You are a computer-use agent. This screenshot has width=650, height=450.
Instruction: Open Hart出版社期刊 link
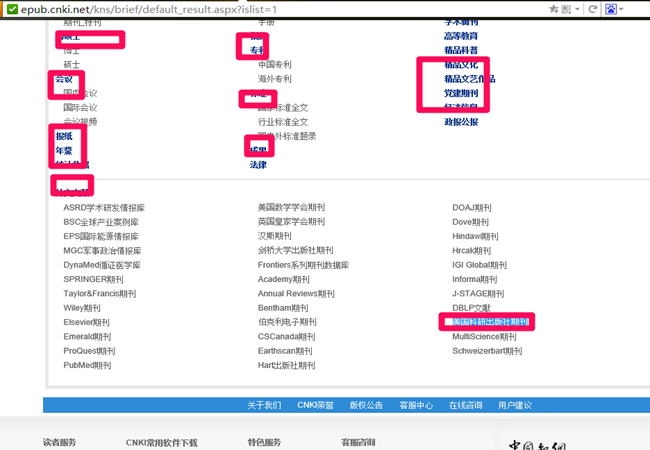click(x=286, y=365)
